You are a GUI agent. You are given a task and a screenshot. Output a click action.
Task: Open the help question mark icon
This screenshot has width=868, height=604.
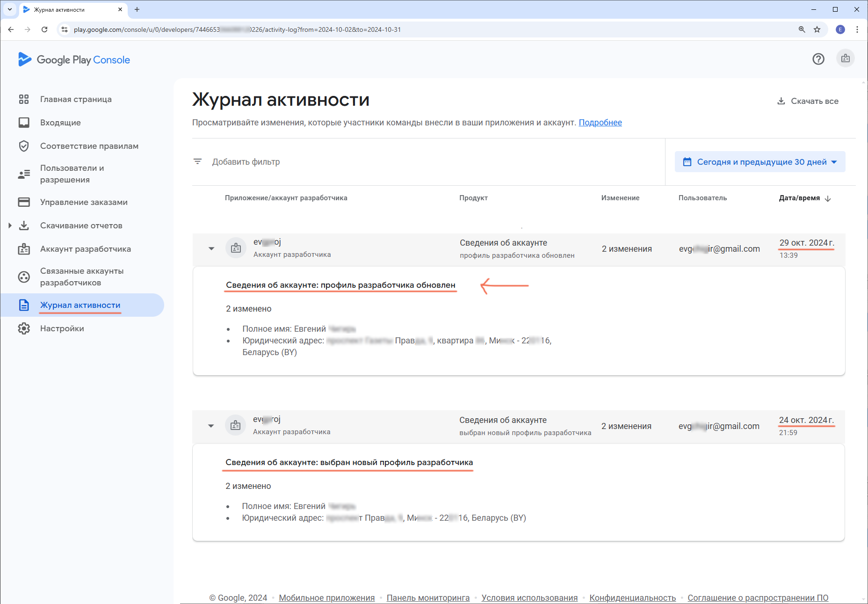pyautogui.click(x=818, y=59)
